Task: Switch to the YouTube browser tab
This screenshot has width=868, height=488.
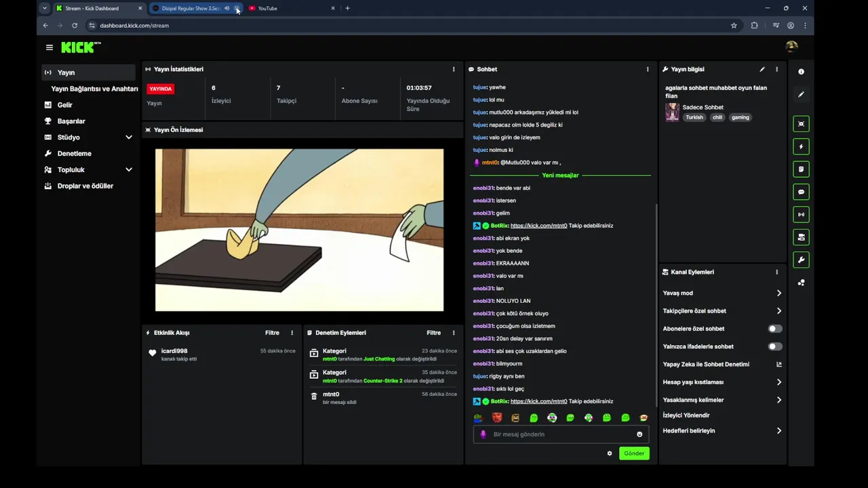Action: pyautogui.click(x=291, y=8)
